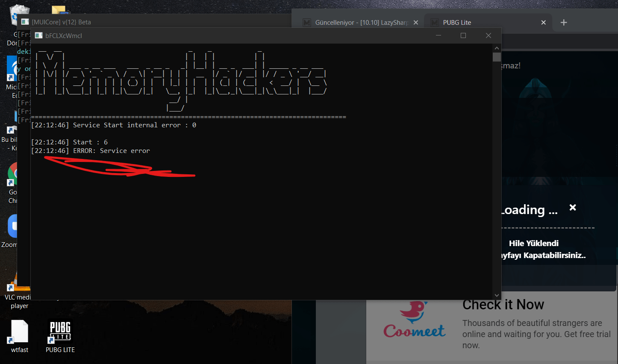Dismiss the Loading popup with X
Image resolution: width=618 pixels, height=364 pixels.
pyautogui.click(x=573, y=207)
